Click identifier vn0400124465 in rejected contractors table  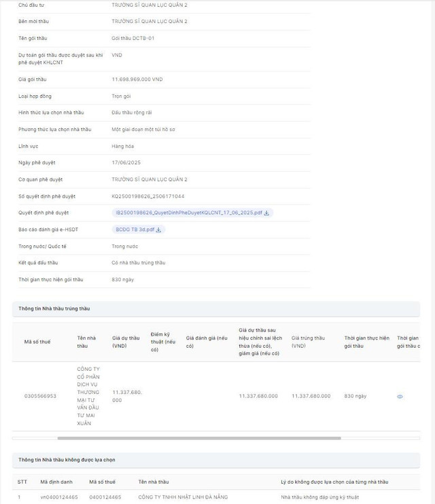click(x=59, y=497)
